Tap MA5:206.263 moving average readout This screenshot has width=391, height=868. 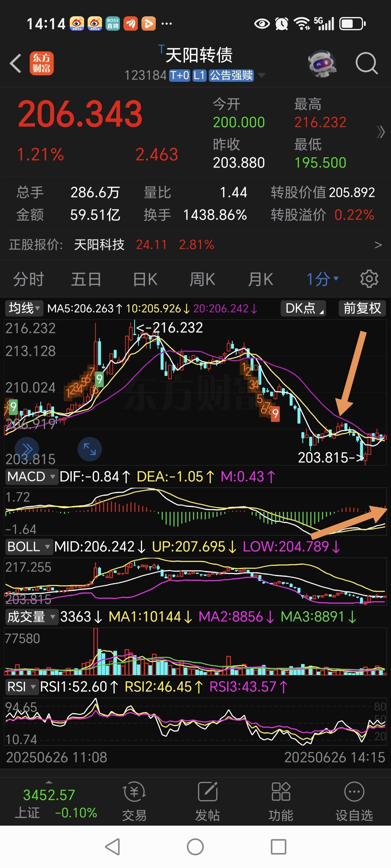click(85, 308)
